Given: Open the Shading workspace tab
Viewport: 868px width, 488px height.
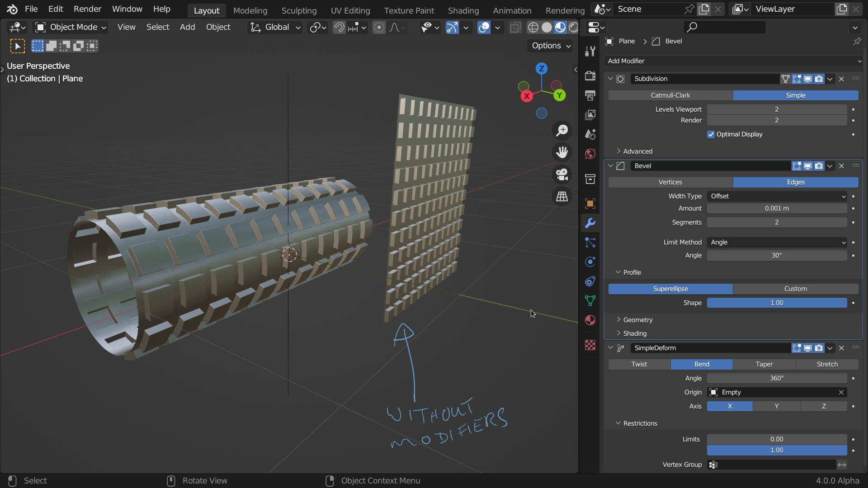Looking at the screenshot, I should 463,10.
